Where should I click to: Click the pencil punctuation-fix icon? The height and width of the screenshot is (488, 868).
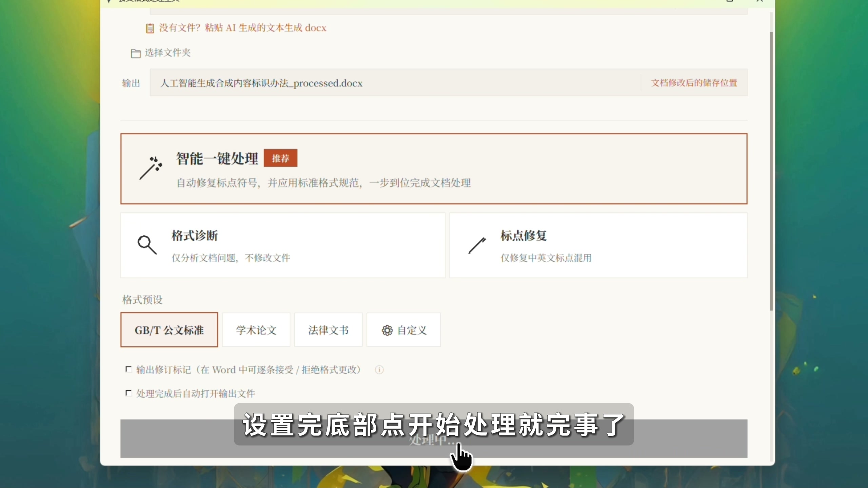[x=477, y=245]
